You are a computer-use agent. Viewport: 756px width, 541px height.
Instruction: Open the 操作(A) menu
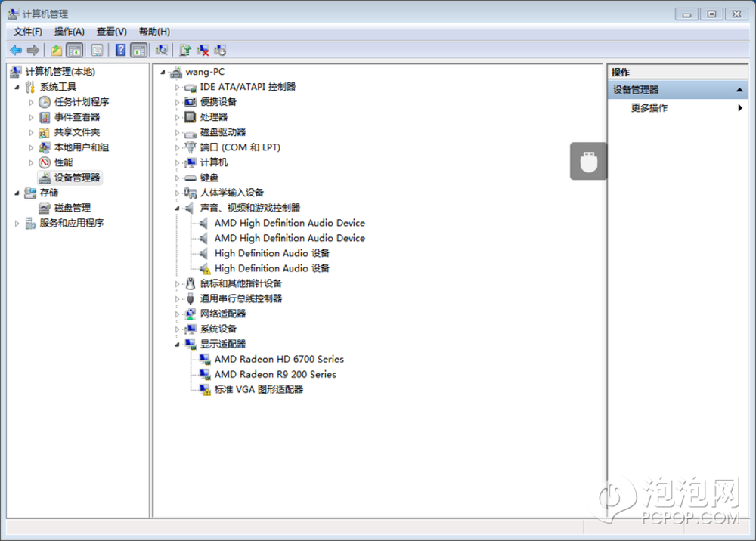coord(69,32)
